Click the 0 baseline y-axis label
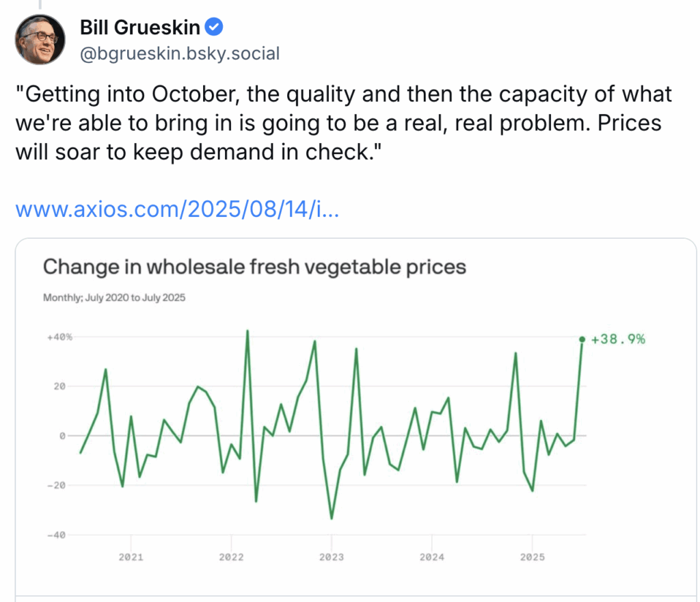Viewport: 700px width, 602px height. (x=62, y=436)
